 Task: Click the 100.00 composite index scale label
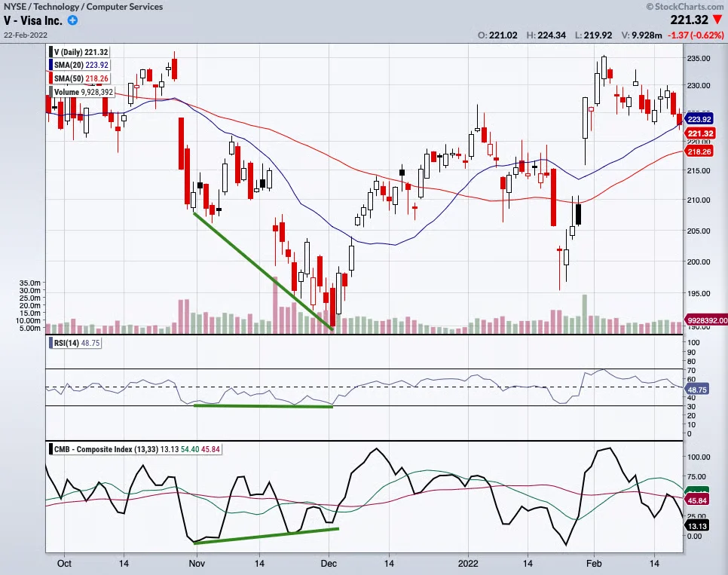699,457
